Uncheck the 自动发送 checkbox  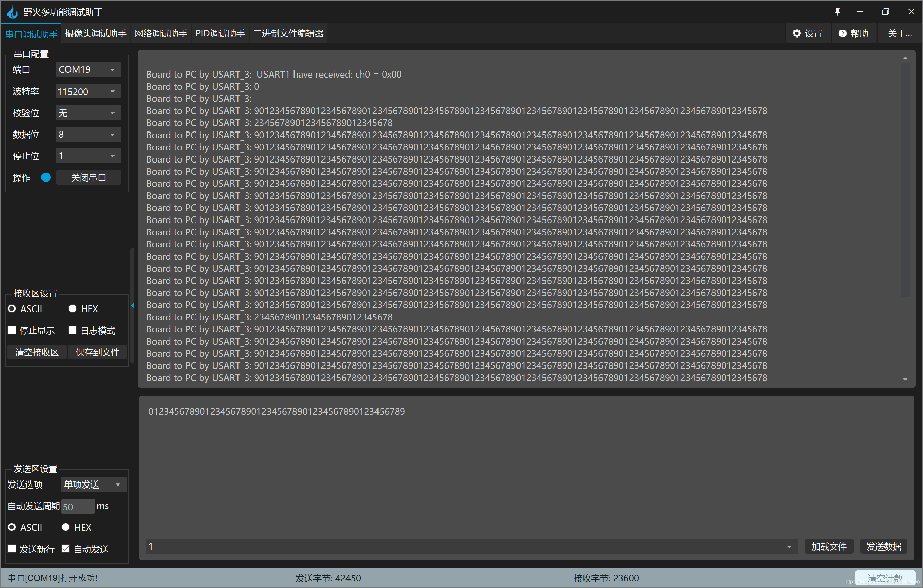(x=66, y=549)
